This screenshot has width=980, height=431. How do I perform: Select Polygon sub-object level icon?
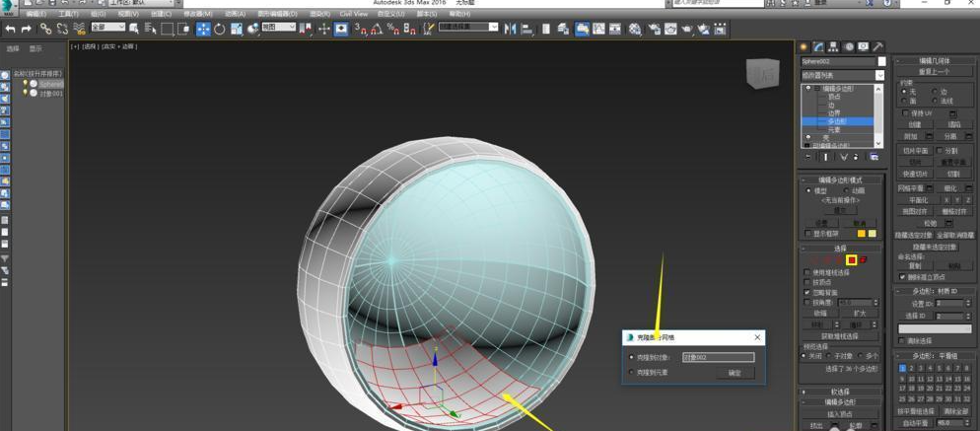[x=851, y=259]
